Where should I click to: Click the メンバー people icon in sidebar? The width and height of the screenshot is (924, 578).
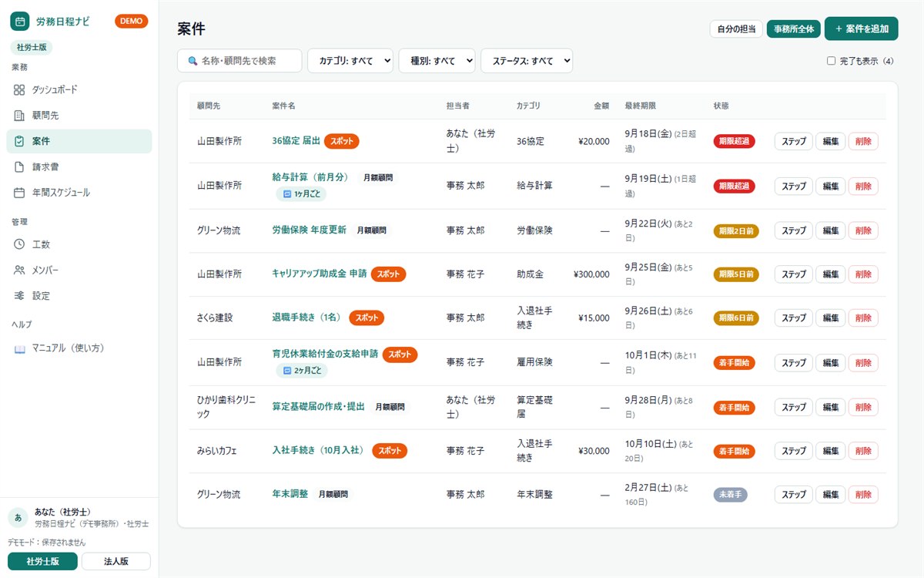point(19,271)
